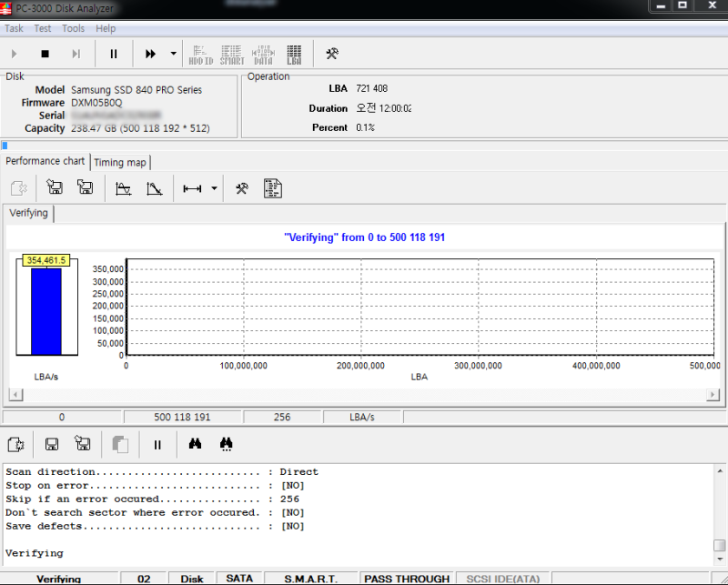Pause the test from the main toolbar

pos(114,54)
